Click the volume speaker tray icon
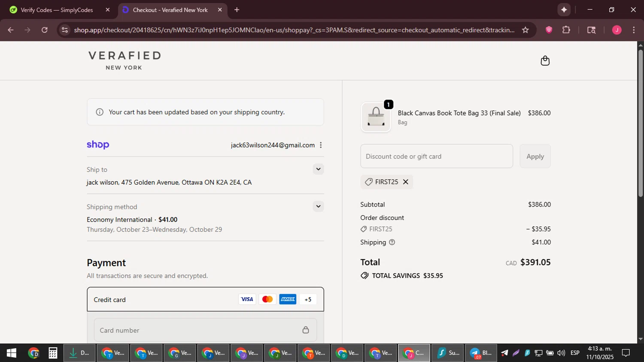The height and width of the screenshot is (362, 644). pos(561,353)
